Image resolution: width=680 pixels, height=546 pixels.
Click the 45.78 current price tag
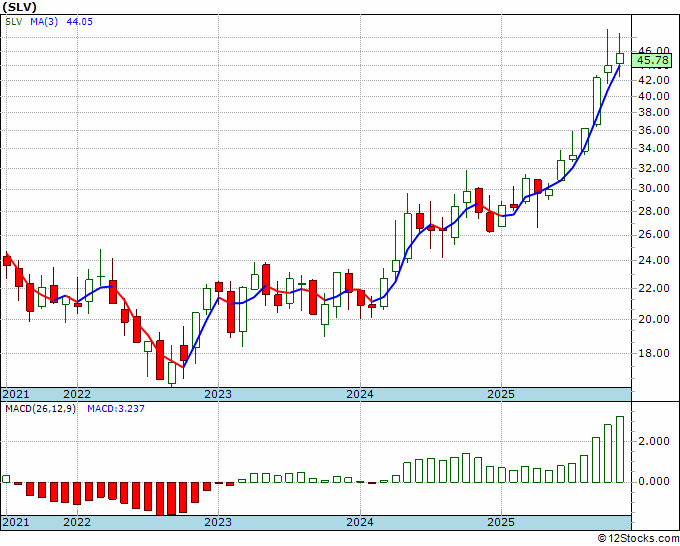click(x=651, y=61)
